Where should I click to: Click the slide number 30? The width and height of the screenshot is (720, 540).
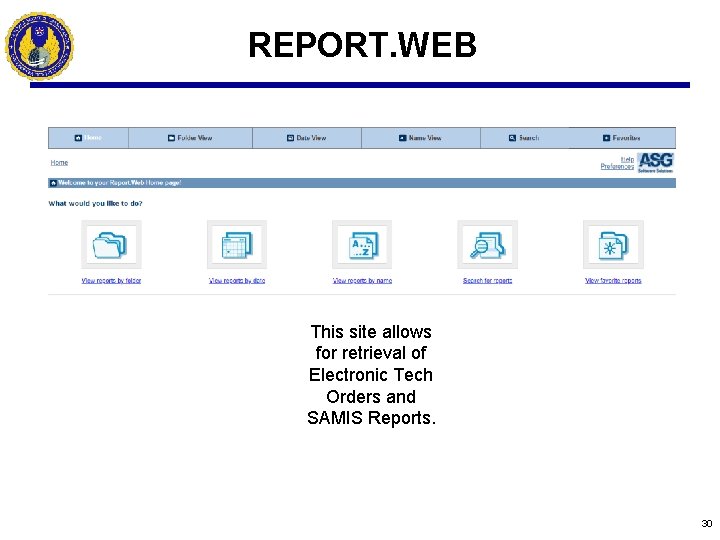click(x=707, y=523)
